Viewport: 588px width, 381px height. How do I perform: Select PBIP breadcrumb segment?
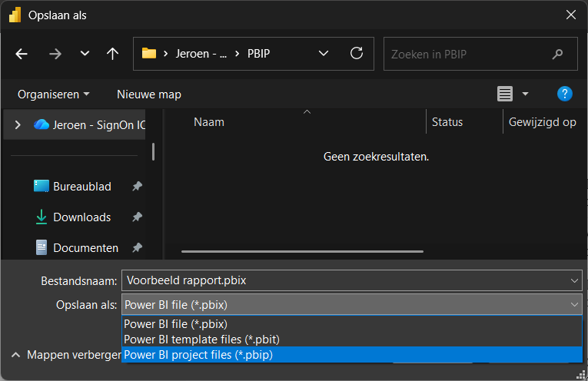pyautogui.click(x=258, y=54)
